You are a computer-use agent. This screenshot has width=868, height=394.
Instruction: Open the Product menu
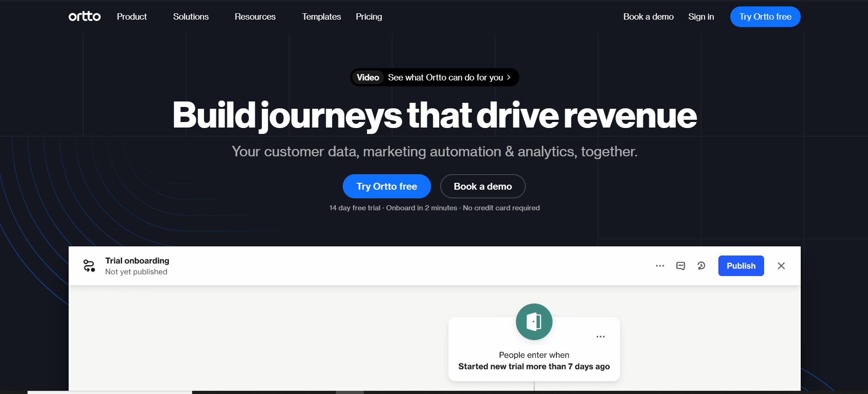pos(132,16)
